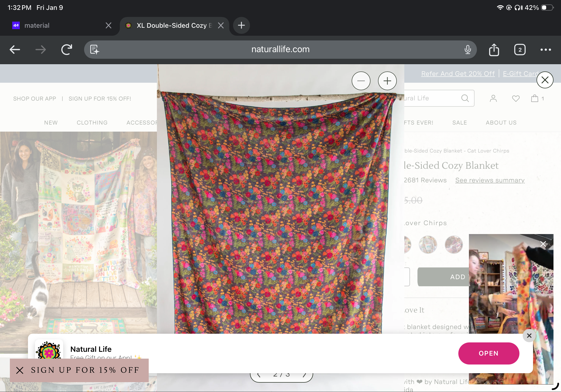Zoom in with the plus magnifier button
The image size is (561, 392).
[387, 81]
